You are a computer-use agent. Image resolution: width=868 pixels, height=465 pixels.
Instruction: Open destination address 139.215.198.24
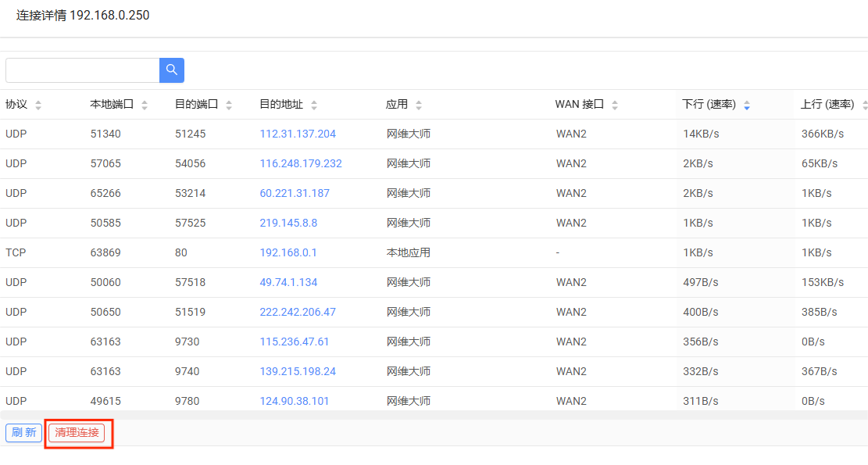pyautogui.click(x=298, y=371)
